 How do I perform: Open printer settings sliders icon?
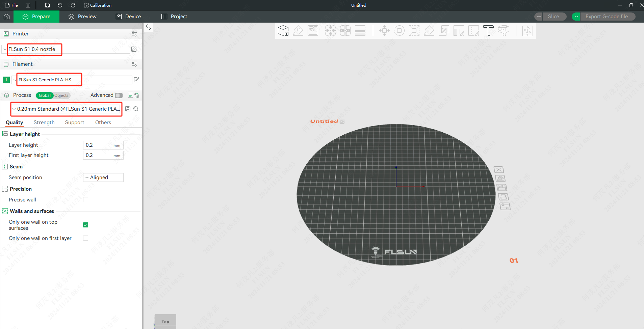click(134, 34)
